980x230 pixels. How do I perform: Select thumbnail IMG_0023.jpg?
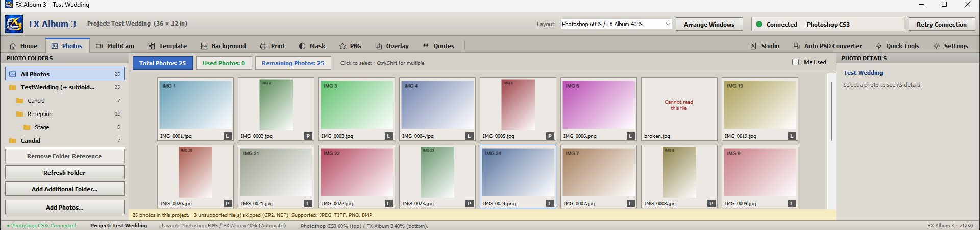pyautogui.click(x=437, y=176)
